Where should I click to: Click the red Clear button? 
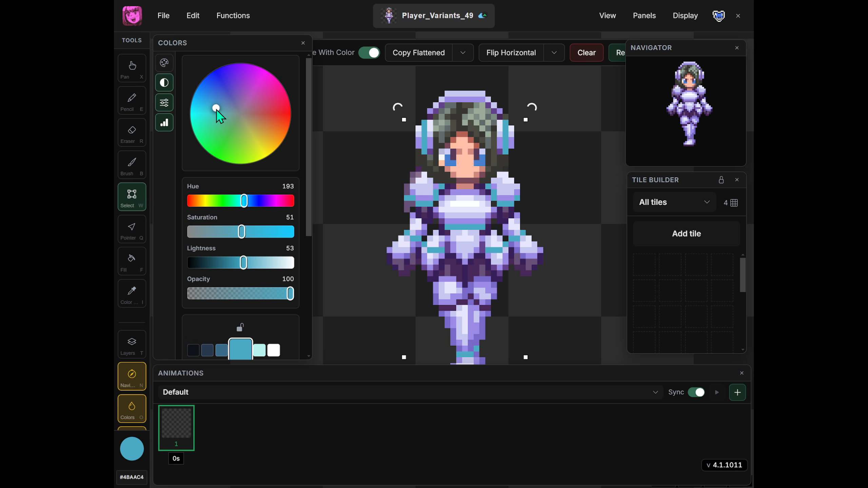point(586,53)
